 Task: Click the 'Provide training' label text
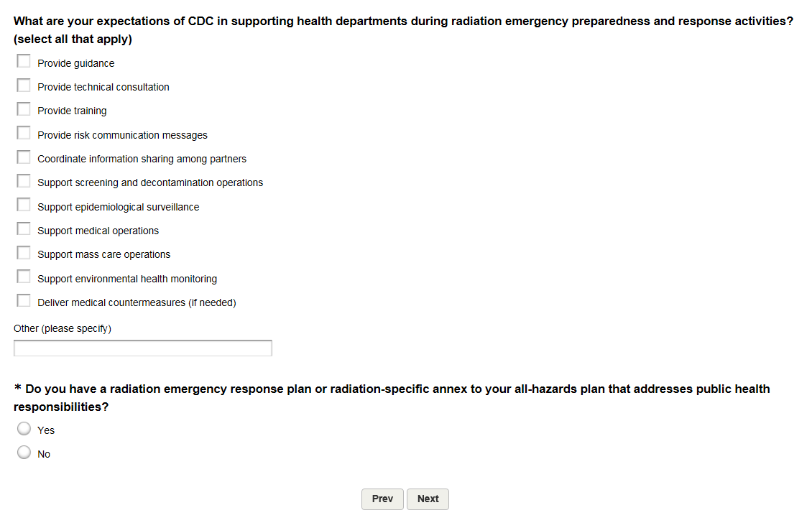pos(72,111)
